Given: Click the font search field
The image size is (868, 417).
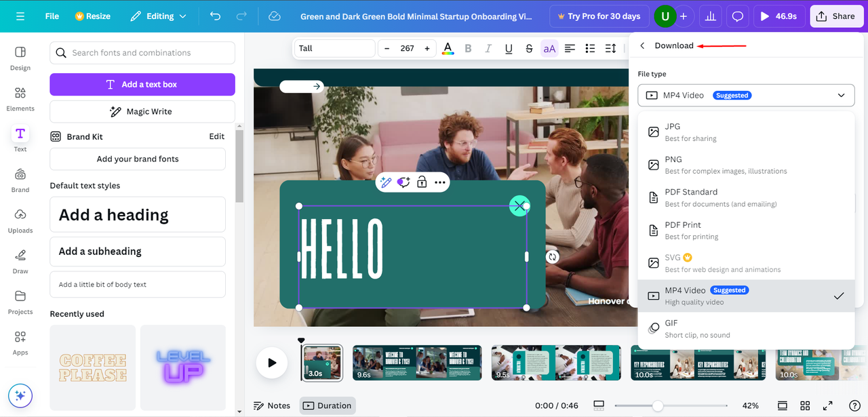Looking at the screenshot, I should pyautogui.click(x=142, y=53).
